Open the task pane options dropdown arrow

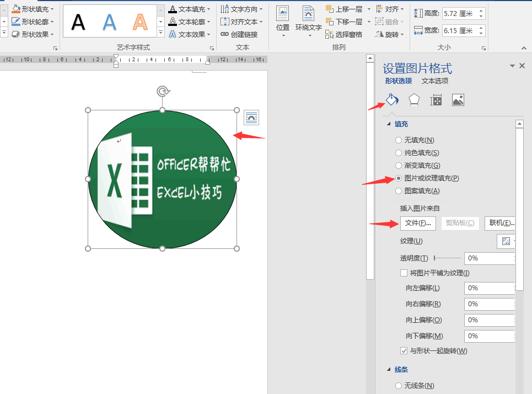512,66
